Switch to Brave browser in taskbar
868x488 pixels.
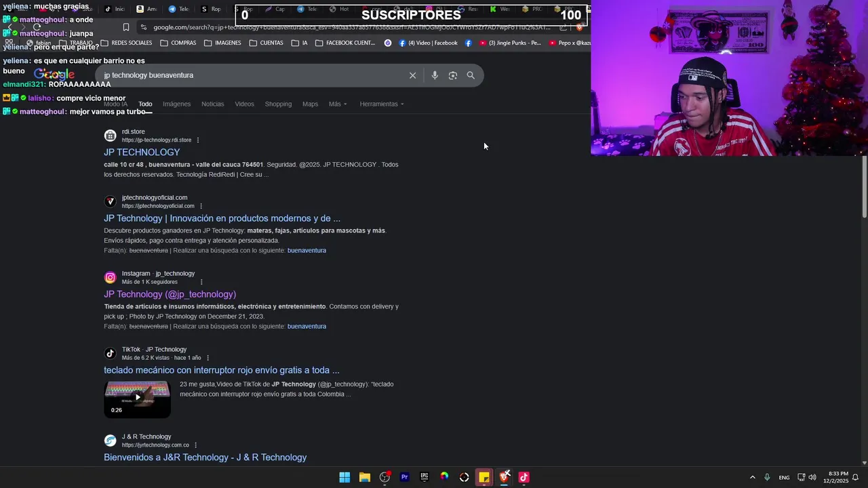[504, 477]
